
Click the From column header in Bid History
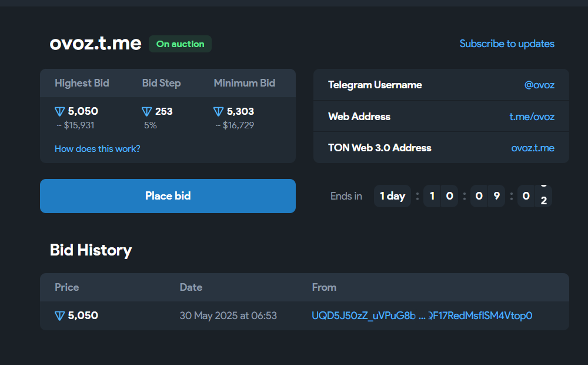click(324, 287)
